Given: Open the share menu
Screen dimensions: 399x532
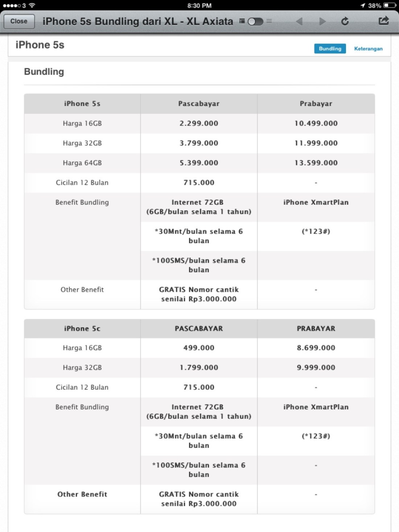Looking at the screenshot, I should (383, 21).
